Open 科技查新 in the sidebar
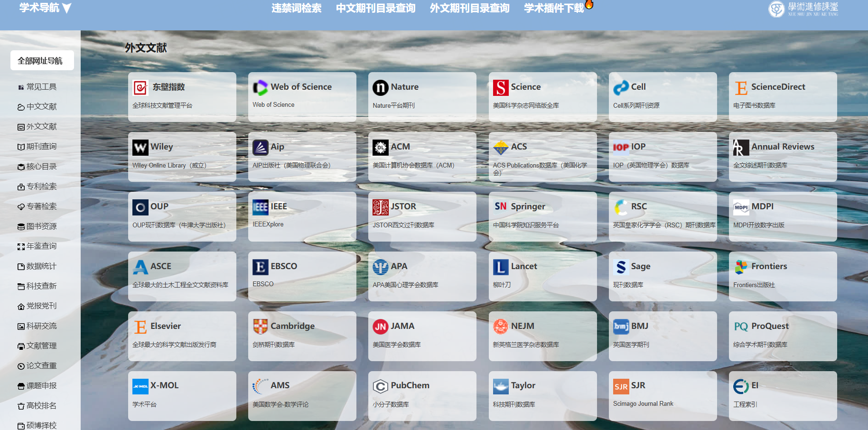The height and width of the screenshot is (430, 868). pos(37,286)
